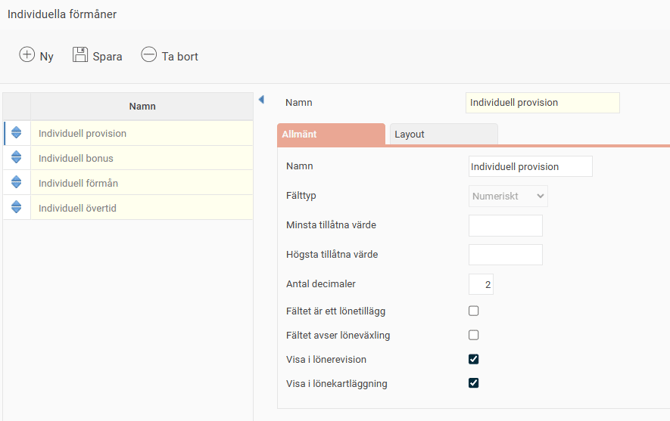Collapse list panel with blue arrow

click(x=261, y=100)
